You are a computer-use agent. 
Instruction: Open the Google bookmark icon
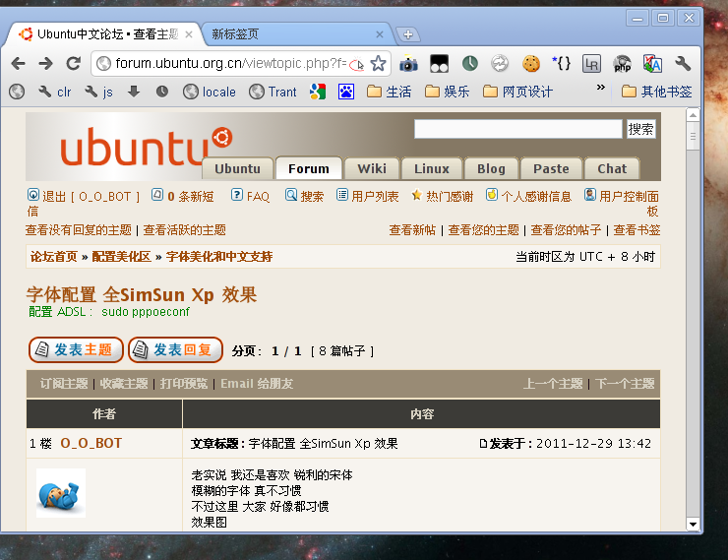[318, 92]
